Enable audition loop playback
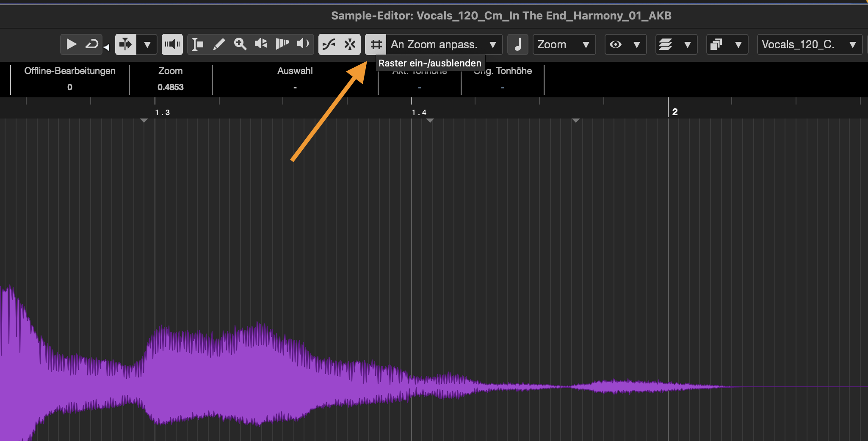The height and width of the screenshot is (441, 868). [x=92, y=44]
